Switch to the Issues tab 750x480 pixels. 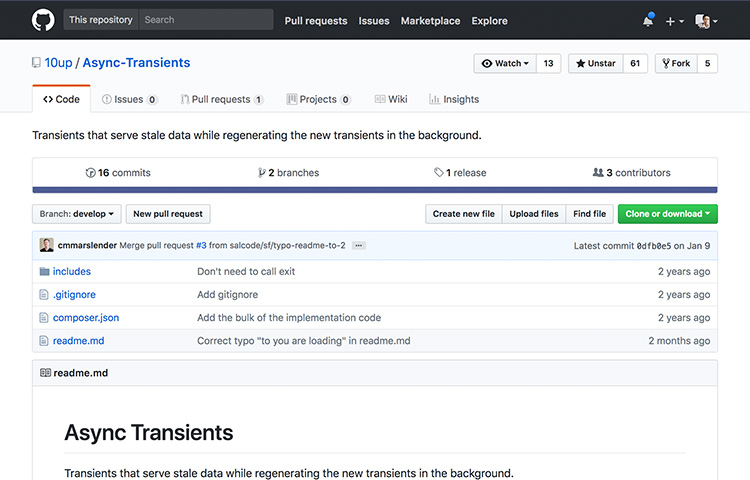click(129, 100)
